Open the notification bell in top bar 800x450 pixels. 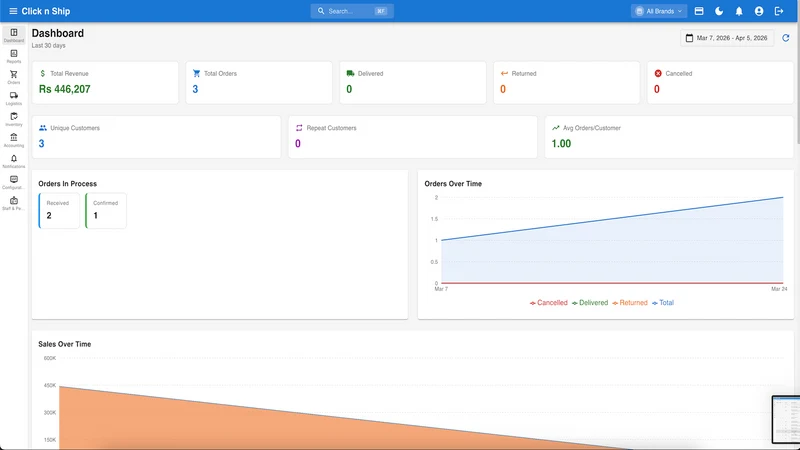[739, 11]
